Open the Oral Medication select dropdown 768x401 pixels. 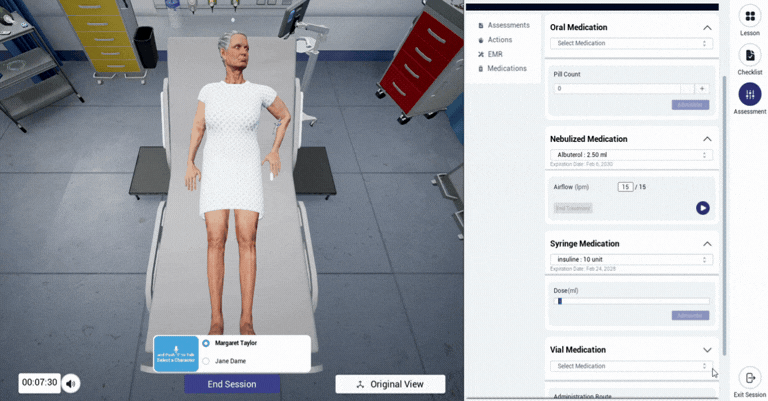pos(631,43)
